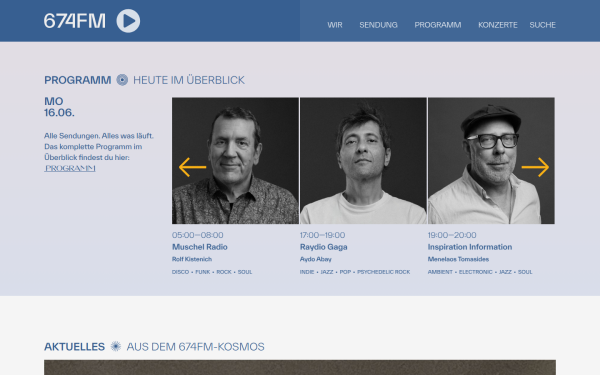This screenshot has width=600, height=375.
Task: Click the AKTUELLES section heading
Action: [74, 347]
